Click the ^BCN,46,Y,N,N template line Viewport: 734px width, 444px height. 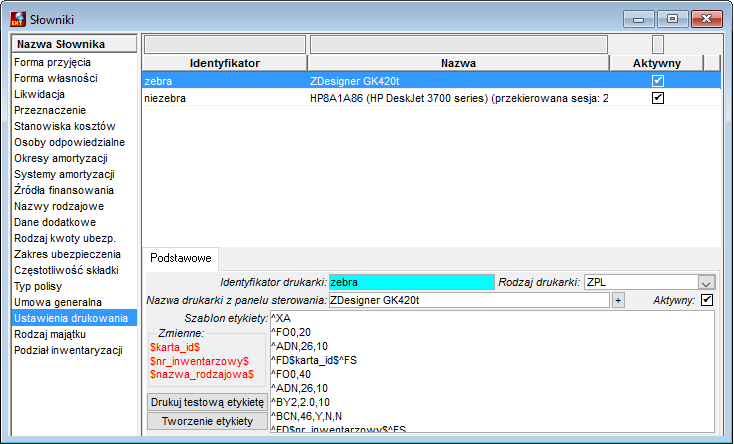pos(307,416)
